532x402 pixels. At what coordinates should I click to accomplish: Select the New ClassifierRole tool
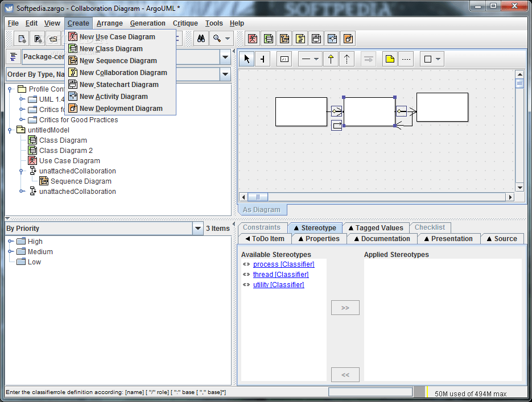[283, 59]
